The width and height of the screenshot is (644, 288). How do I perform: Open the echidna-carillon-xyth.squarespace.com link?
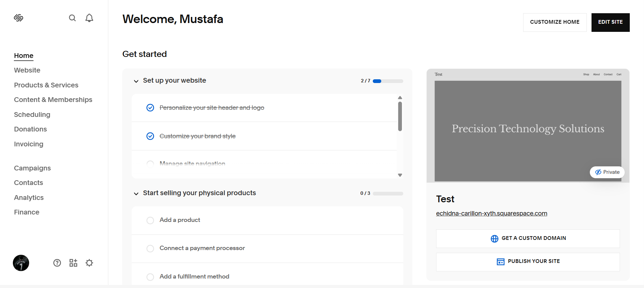click(492, 213)
